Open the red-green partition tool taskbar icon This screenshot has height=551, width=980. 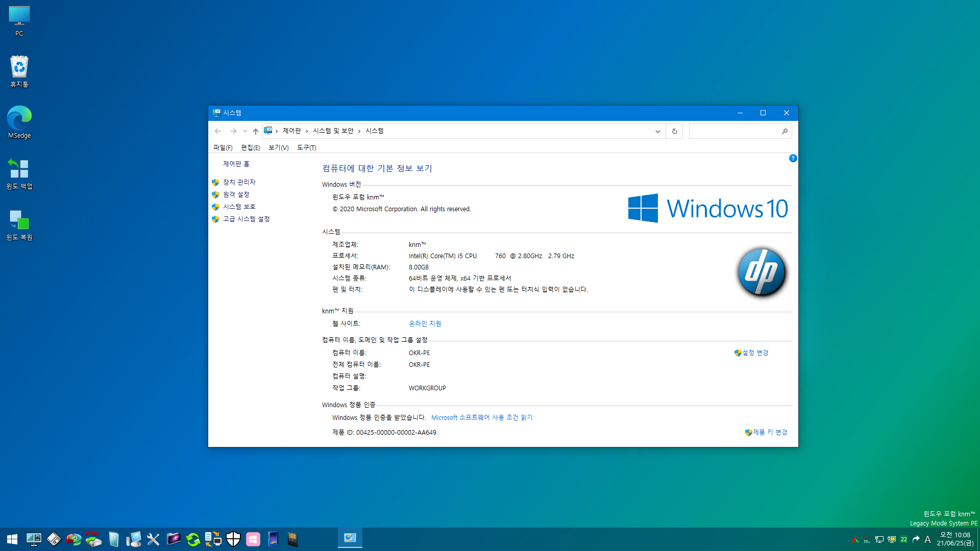pos(73,539)
